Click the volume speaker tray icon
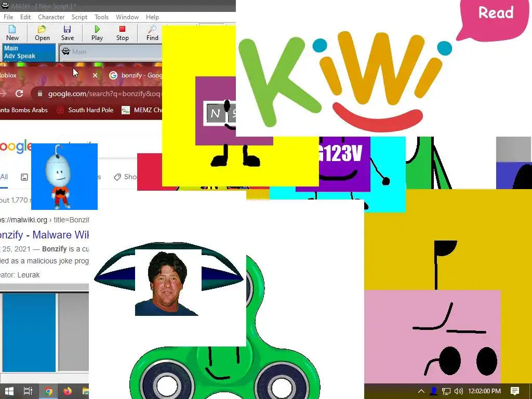This screenshot has height=399, width=532. coord(458,391)
